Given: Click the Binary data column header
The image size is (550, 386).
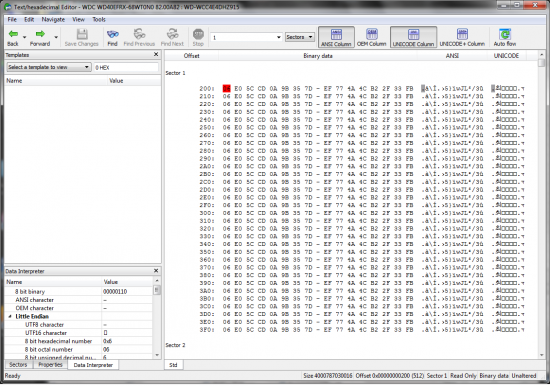Looking at the screenshot, I should pos(318,56).
